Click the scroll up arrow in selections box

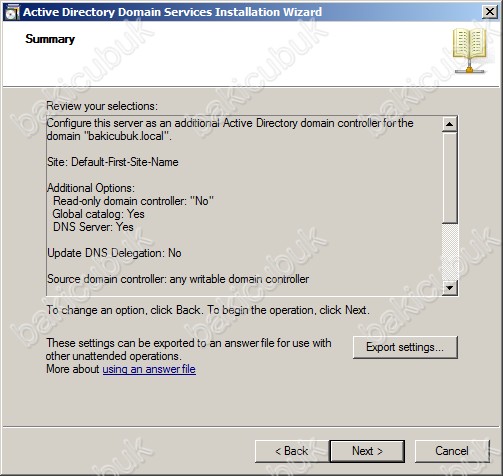[449, 124]
